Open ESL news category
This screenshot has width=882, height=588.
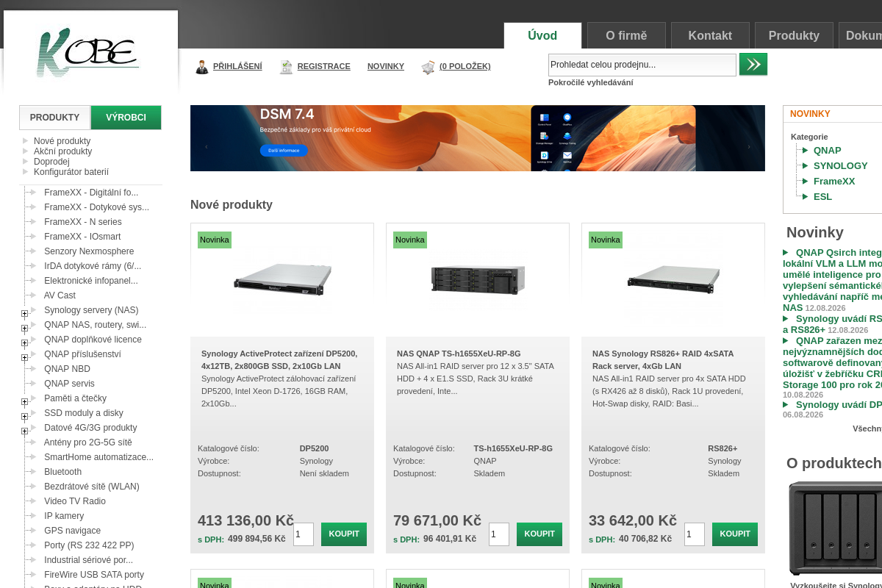coord(822,197)
